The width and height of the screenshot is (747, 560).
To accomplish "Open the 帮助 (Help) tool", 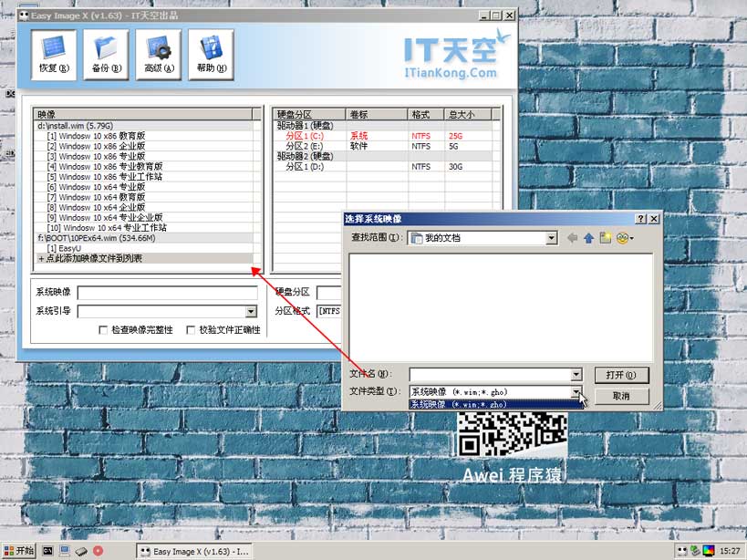I will pyautogui.click(x=211, y=55).
